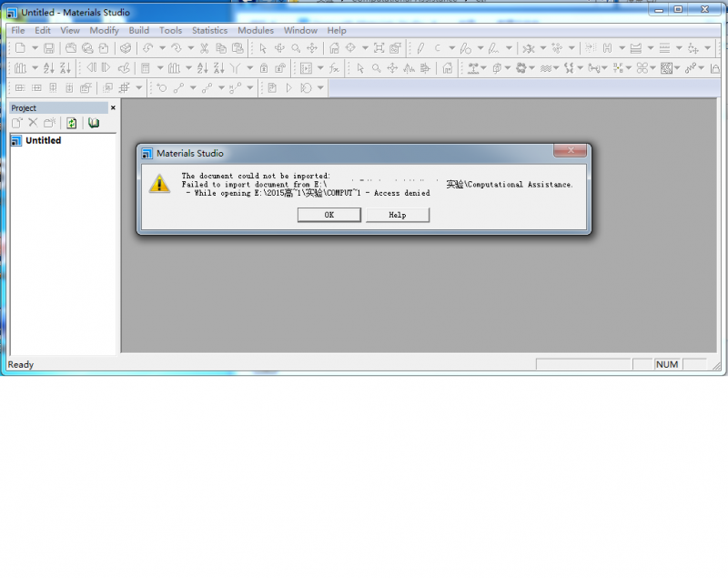
Task: Click the warning triangle icon in dialog
Action: pos(159,184)
